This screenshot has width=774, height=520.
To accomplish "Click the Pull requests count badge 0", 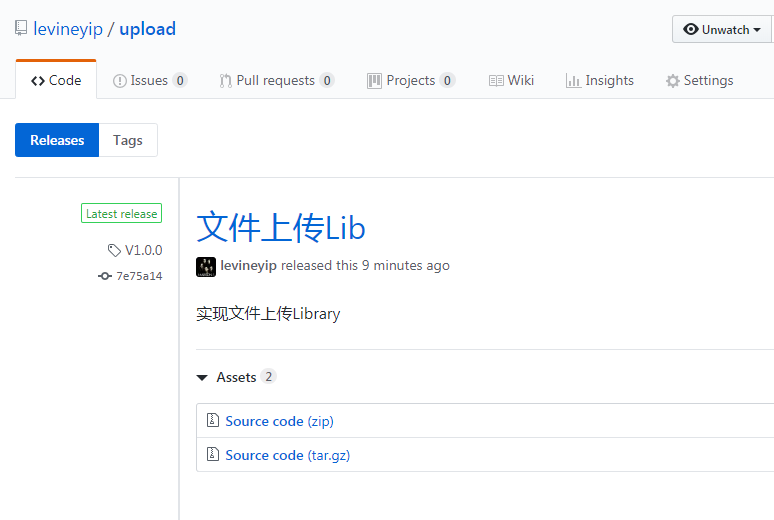I will tap(327, 80).
